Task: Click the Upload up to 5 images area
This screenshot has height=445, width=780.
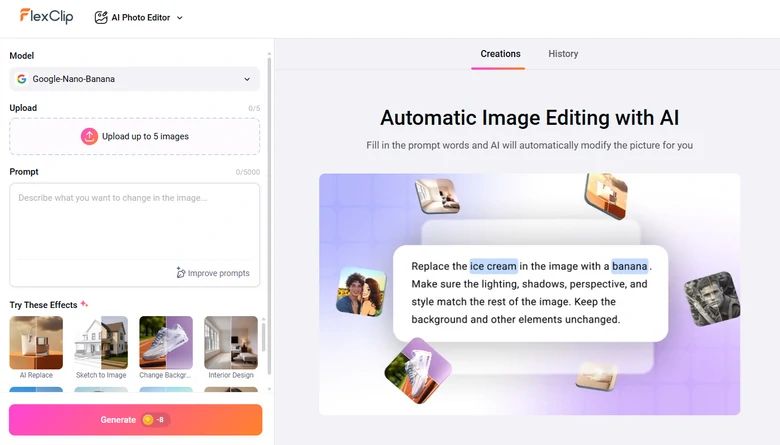Action: tap(145, 136)
